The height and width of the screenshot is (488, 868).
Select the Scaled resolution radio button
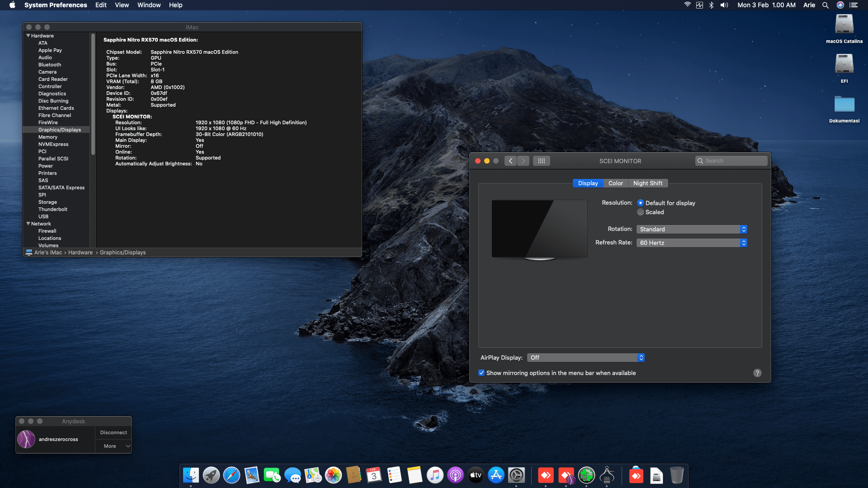pyautogui.click(x=641, y=212)
